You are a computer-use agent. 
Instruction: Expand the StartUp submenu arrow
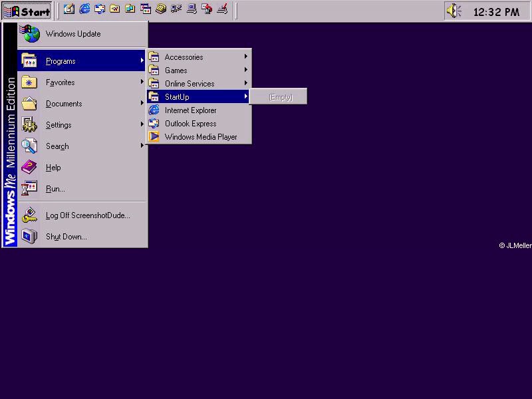pyautogui.click(x=246, y=96)
